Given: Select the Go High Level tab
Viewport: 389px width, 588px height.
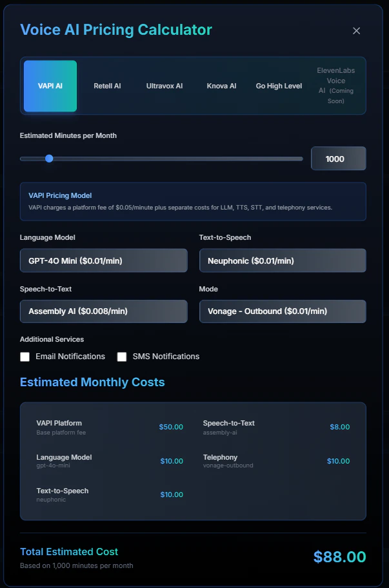Looking at the screenshot, I should pyautogui.click(x=279, y=85).
